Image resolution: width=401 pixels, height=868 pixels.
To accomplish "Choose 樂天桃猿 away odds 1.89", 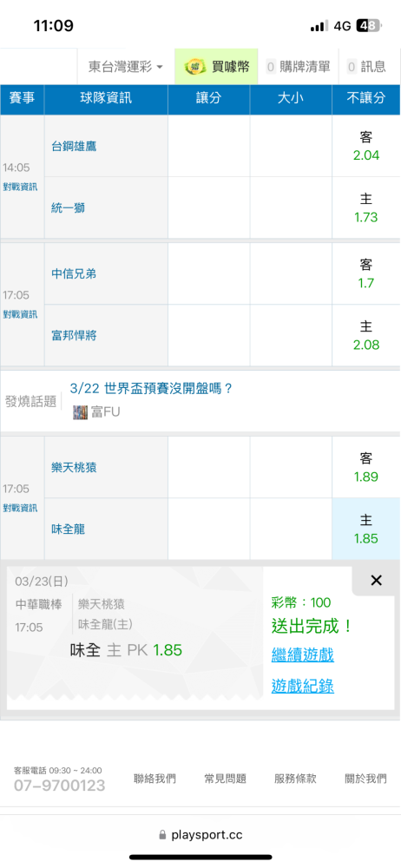I will coord(366,467).
